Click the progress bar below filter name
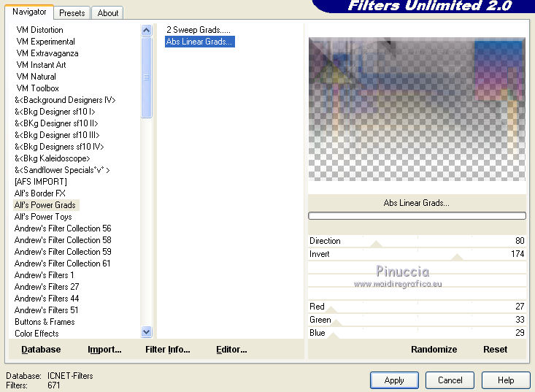Image resolution: width=535 pixels, height=392 pixels. [x=417, y=215]
